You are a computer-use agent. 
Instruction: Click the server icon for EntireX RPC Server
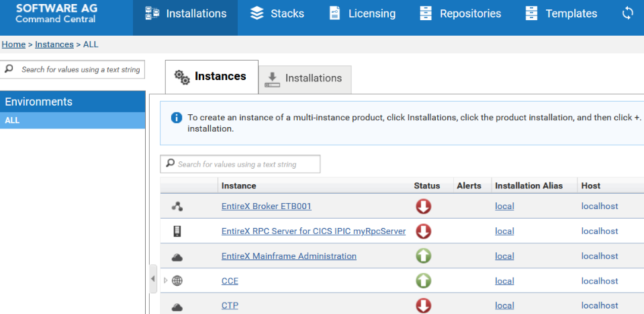(x=177, y=231)
